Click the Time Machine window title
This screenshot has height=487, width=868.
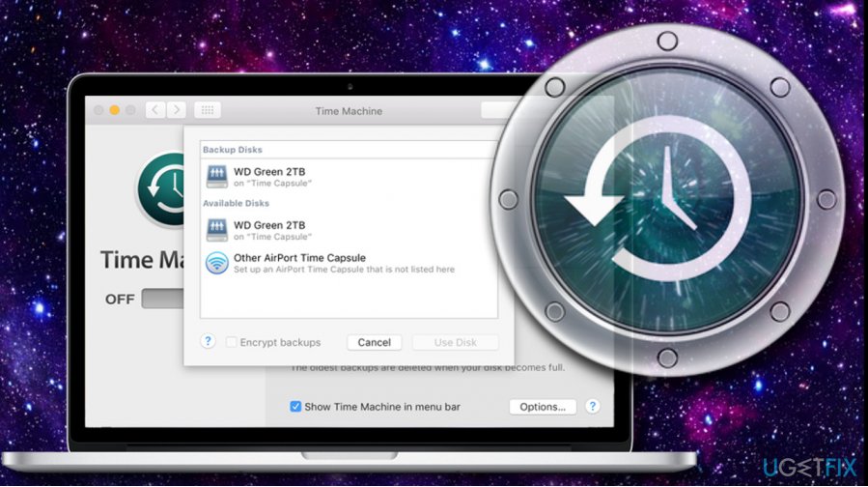(x=349, y=111)
